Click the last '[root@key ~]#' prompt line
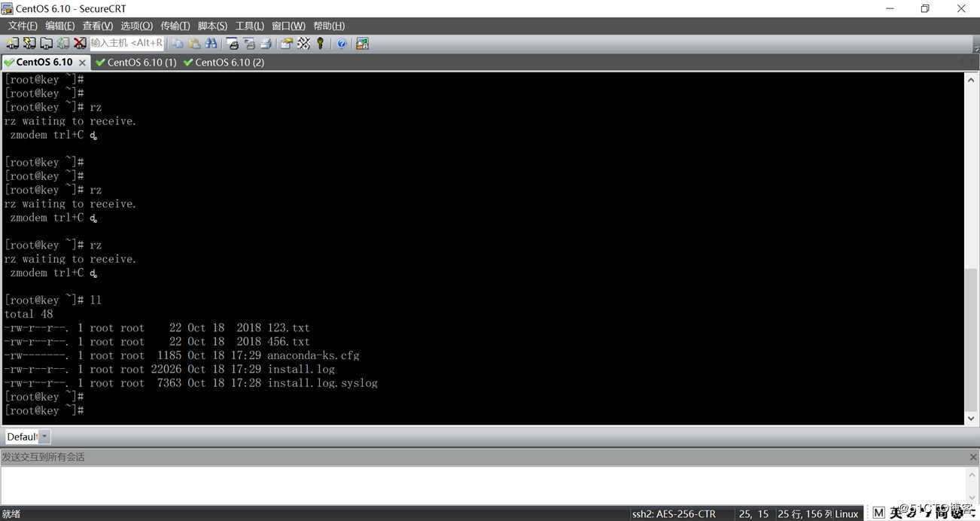 [x=44, y=410]
